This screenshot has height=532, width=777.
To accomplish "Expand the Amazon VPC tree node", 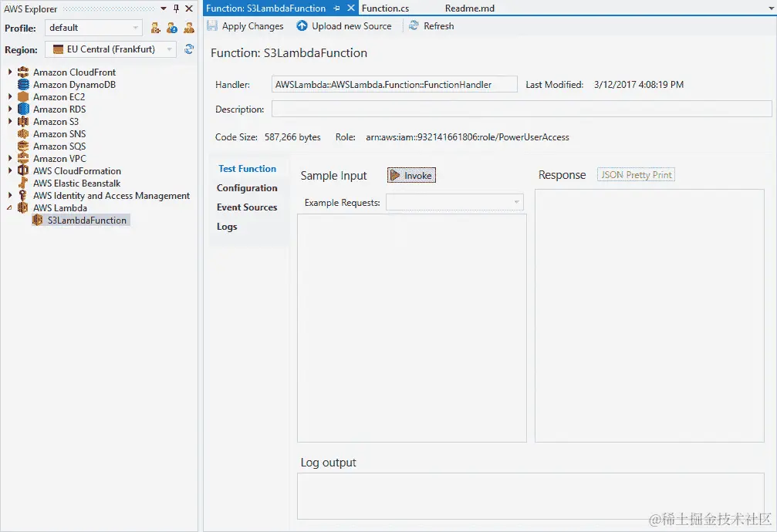I will click(10, 159).
